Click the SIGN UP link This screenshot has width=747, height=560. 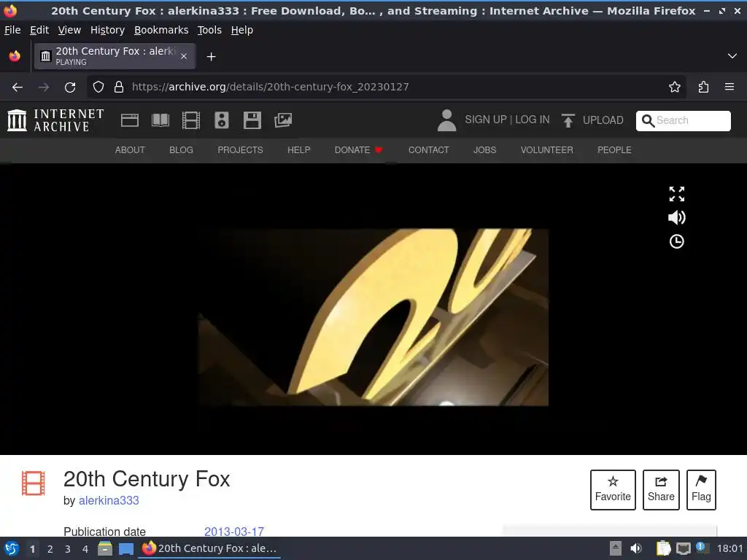pyautogui.click(x=485, y=120)
